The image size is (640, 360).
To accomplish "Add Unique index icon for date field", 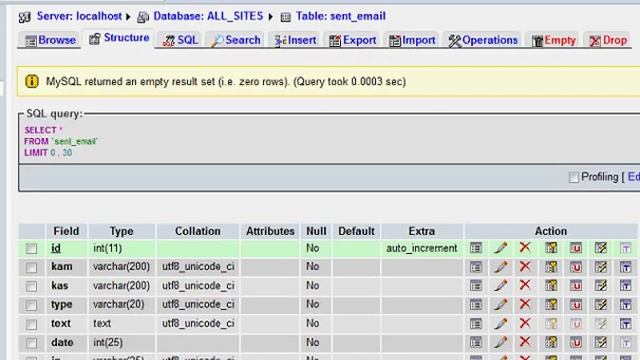I will (x=576, y=342).
